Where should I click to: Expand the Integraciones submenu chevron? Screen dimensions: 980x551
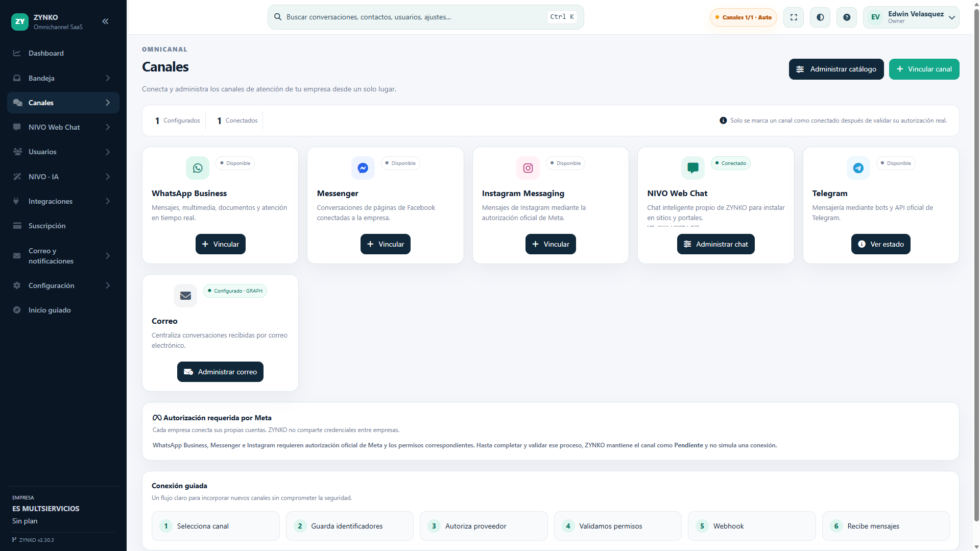point(108,201)
